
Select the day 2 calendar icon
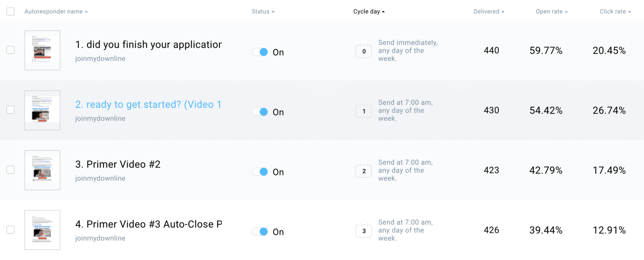pos(363,171)
